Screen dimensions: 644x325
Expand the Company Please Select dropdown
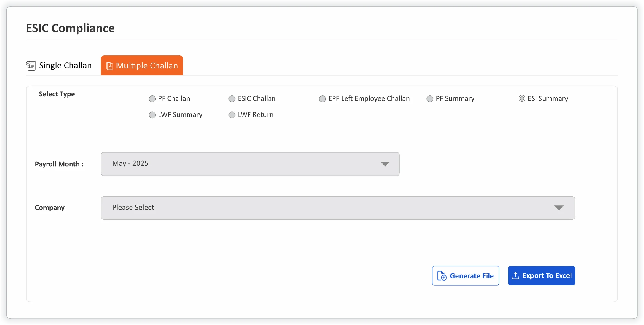(x=338, y=208)
